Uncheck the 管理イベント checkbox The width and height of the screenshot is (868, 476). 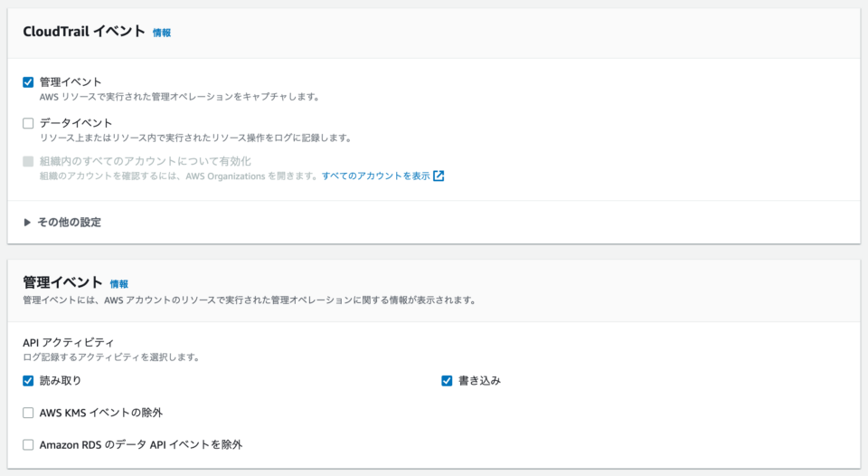click(28, 82)
